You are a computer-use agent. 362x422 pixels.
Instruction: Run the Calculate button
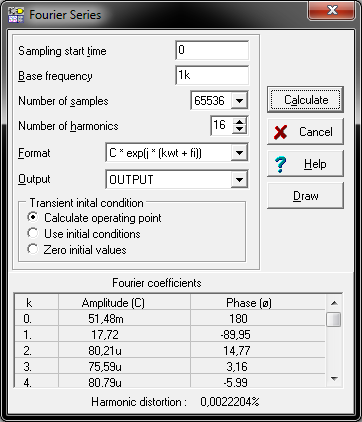point(305,100)
